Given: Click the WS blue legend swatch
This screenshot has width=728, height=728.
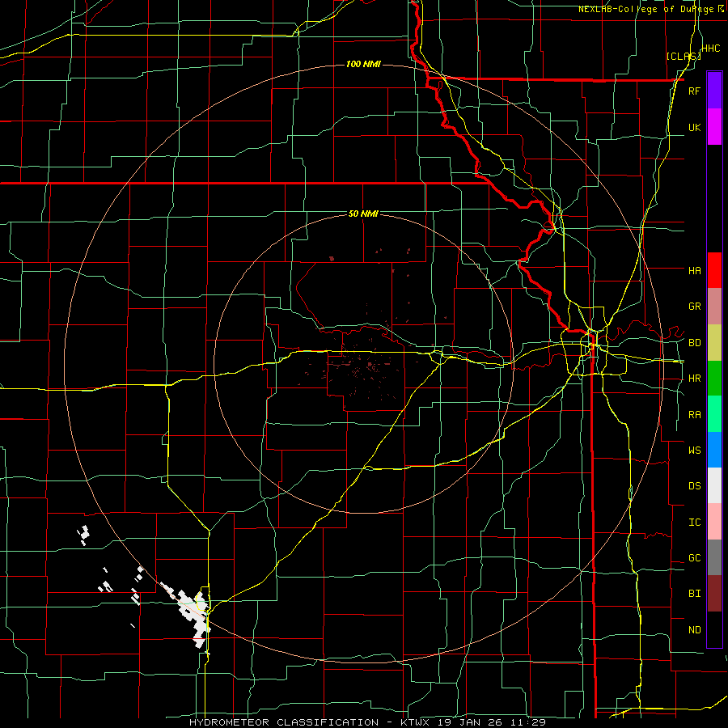Looking at the screenshot, I should coord(714,450).
